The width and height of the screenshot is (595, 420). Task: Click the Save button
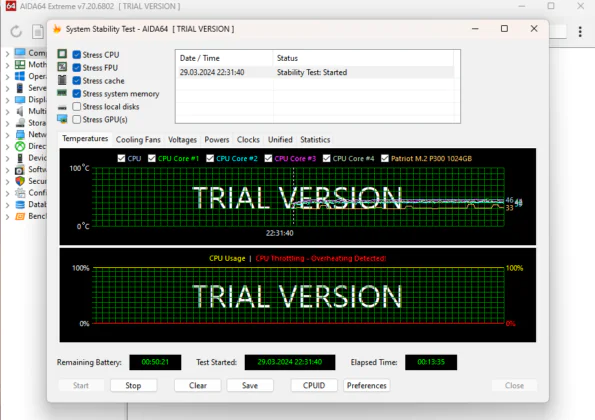pos(250,385)
